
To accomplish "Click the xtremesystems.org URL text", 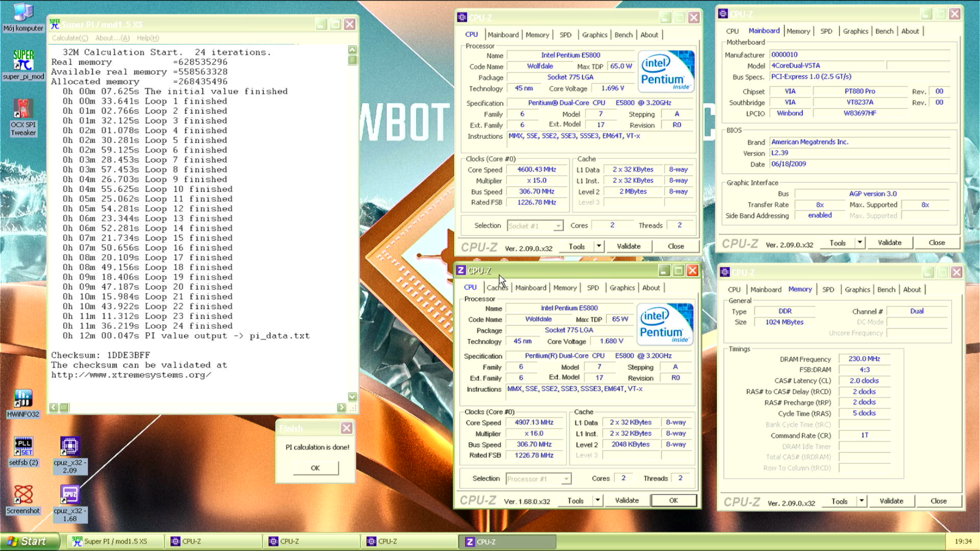I will coord(131,375).
